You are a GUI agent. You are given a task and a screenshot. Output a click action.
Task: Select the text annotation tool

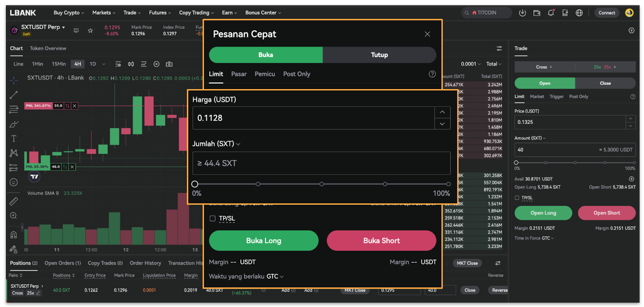tap(14, 139)
